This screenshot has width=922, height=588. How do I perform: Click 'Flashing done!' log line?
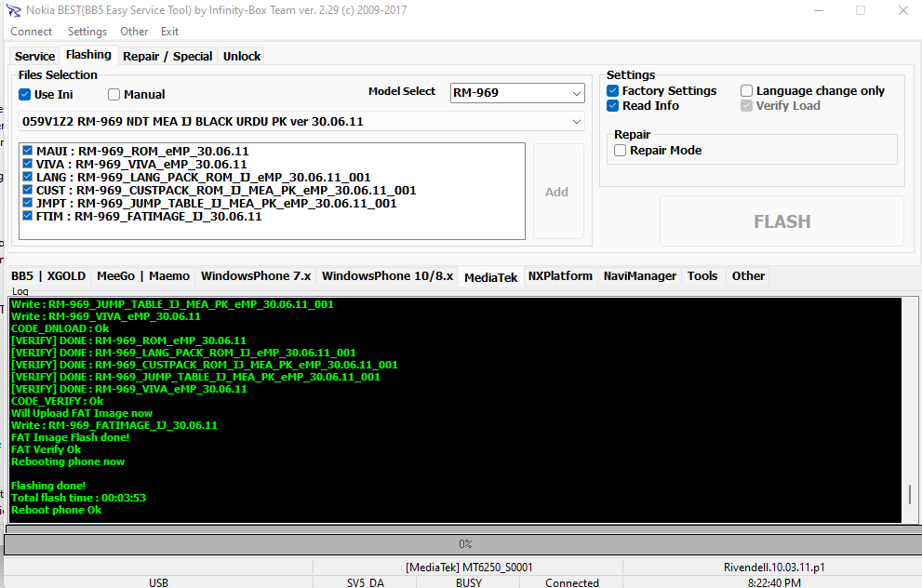pyautogui.click(x=48, y=486)
